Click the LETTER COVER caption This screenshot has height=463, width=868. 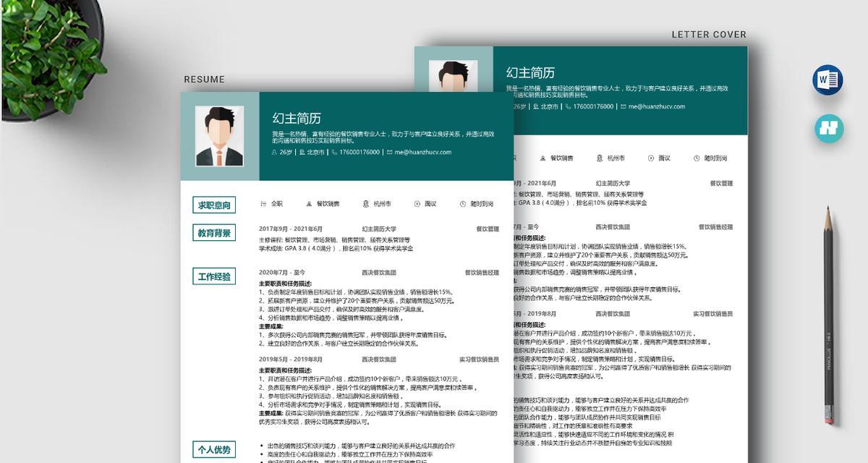[709, 34]
